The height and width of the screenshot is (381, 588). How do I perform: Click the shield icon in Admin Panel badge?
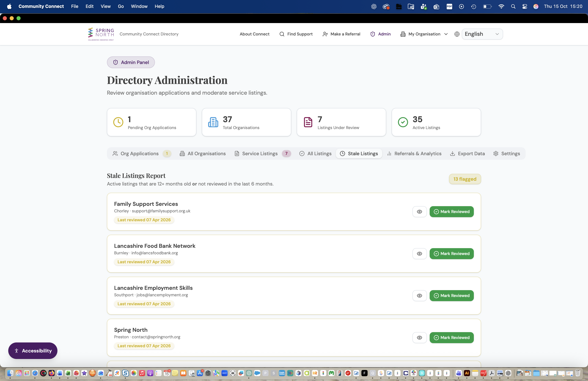click(115, 62)
